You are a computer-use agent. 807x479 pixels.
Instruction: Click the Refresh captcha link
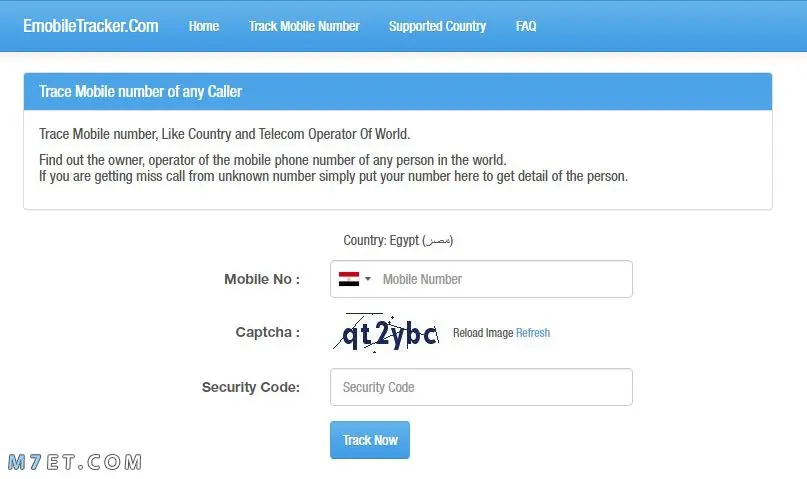pyautogui.click(x=533, y=333)
